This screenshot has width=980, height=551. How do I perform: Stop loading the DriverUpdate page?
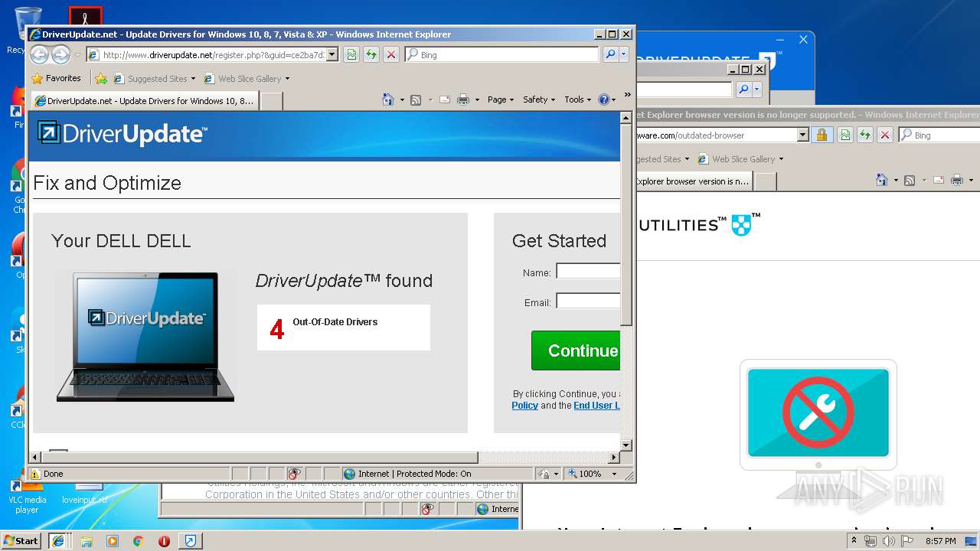[x=390, y=54]
